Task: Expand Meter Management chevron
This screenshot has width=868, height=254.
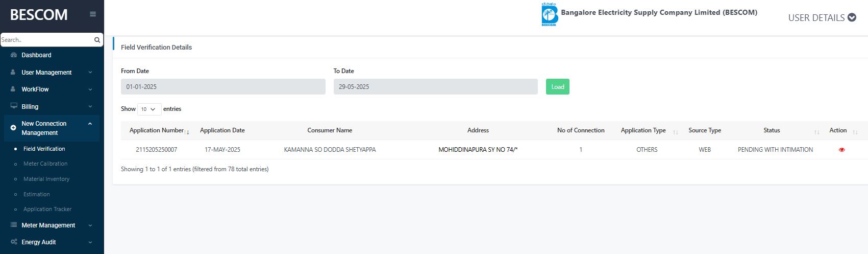Action: pyautogui.click(x=90, y=225)
